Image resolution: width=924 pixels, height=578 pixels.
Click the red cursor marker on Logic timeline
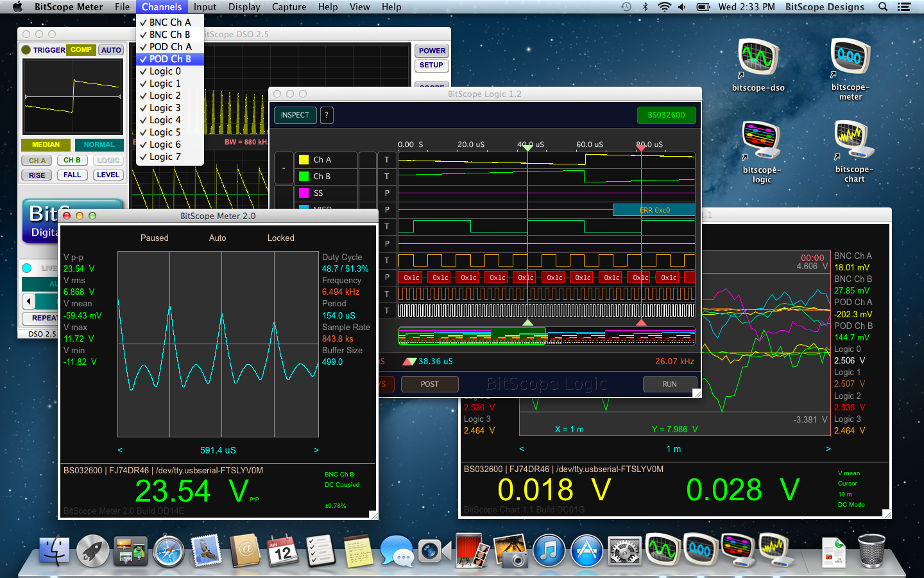641,148
